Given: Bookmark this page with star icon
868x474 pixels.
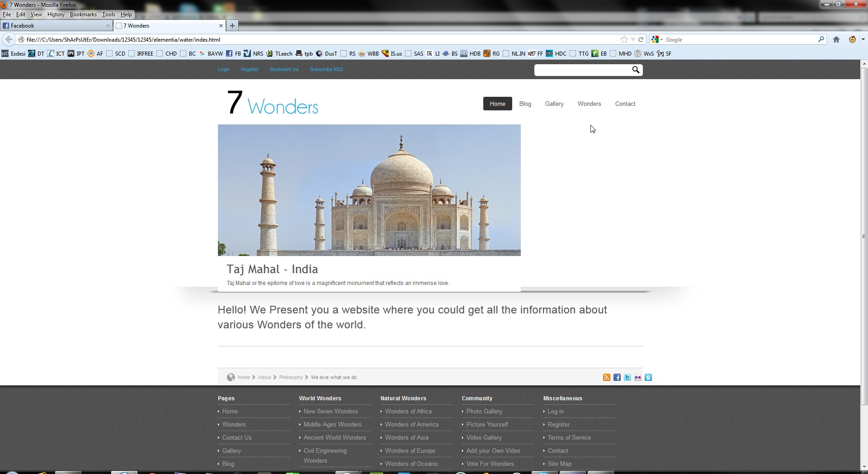Looking at the screenshot, I should click(624, 39).
